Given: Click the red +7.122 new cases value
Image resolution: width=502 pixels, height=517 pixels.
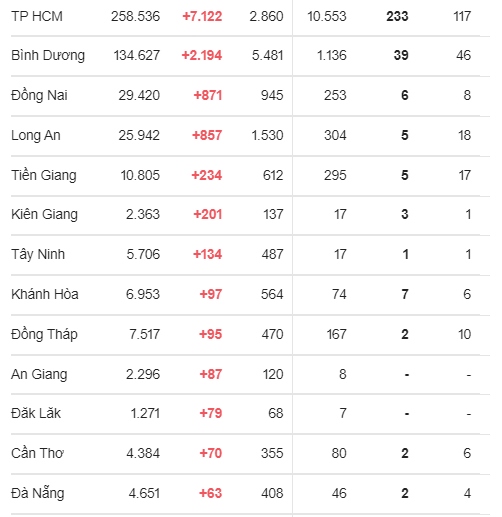Looking at the screenshot, I should coord(202,16).
